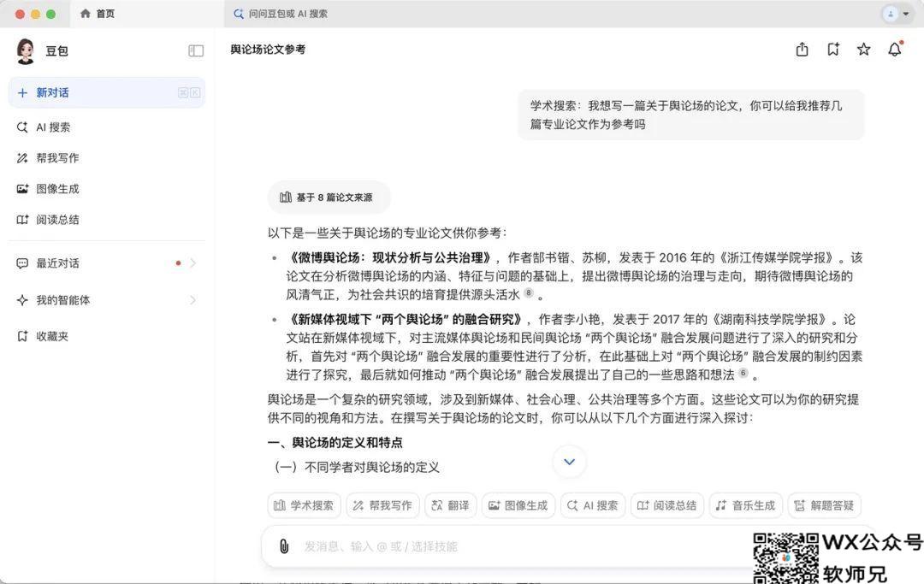The width and height of the screenshot is (924, 584).
Task: Select the 翻译 skill chip
Action: (x=450, y=505)
